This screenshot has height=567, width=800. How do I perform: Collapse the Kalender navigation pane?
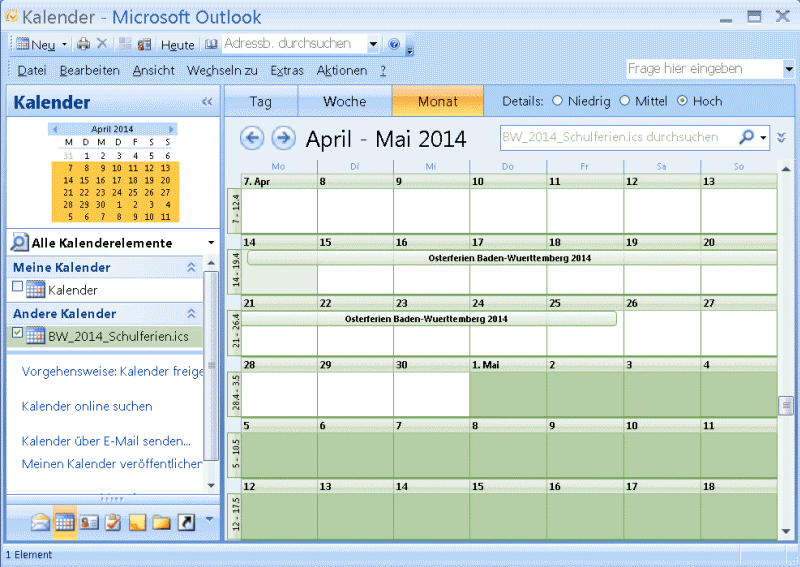(207, 102)
